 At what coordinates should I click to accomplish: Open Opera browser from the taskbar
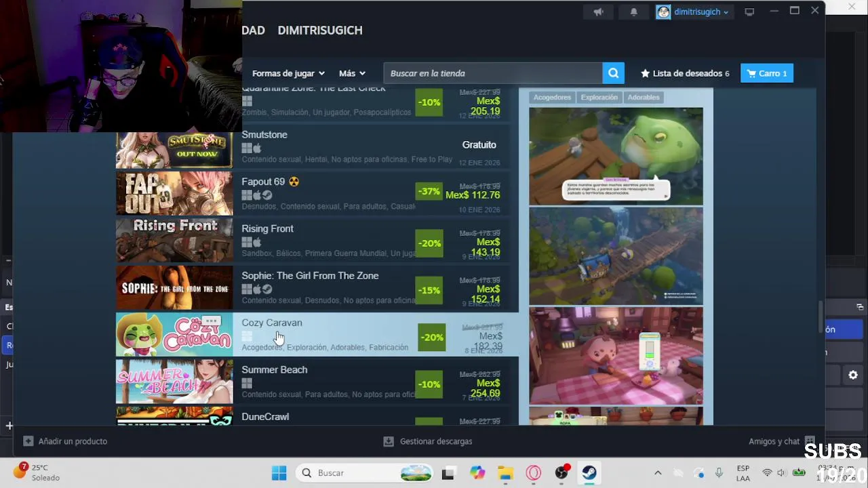(534, 473)
